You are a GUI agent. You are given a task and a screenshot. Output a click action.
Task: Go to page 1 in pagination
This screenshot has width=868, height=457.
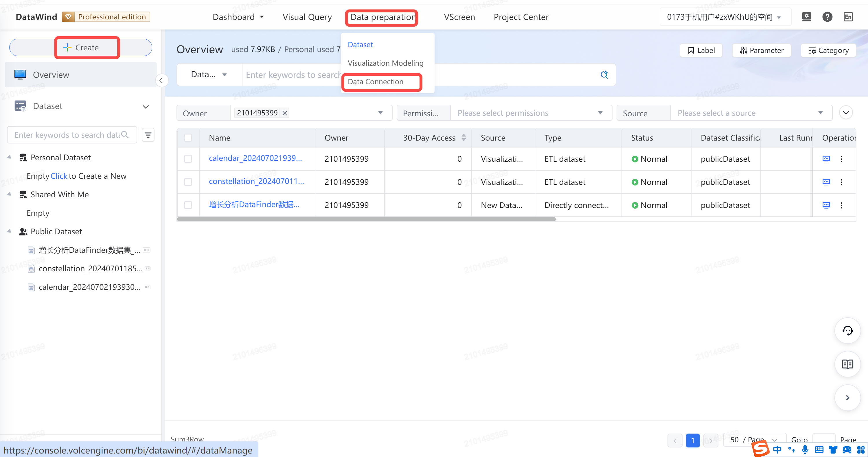(693, 441)
